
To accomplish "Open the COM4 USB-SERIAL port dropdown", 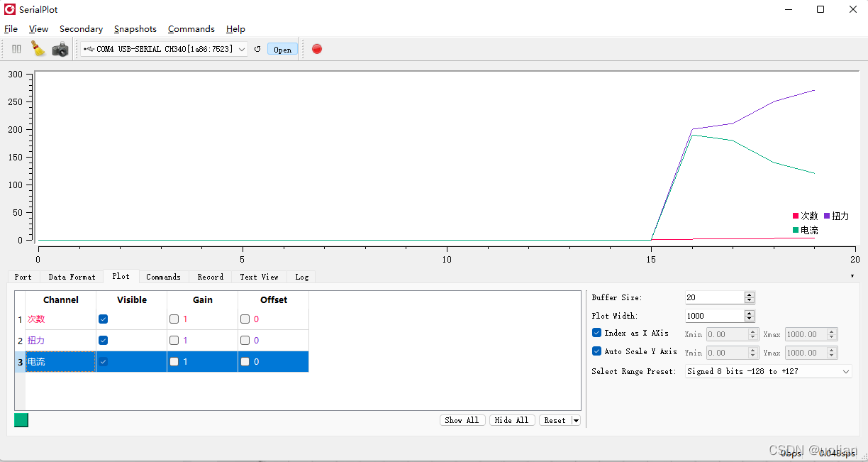I will pos(164,49).
